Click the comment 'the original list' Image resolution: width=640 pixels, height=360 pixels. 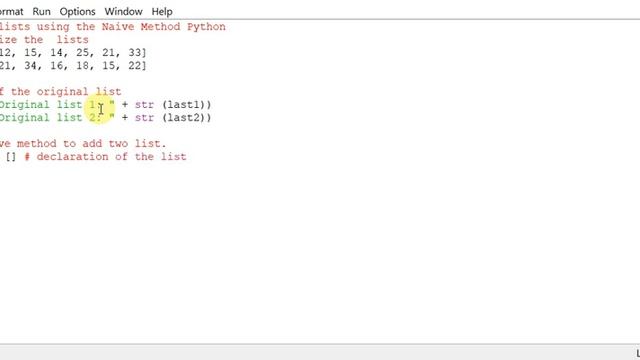coord(66,91)
